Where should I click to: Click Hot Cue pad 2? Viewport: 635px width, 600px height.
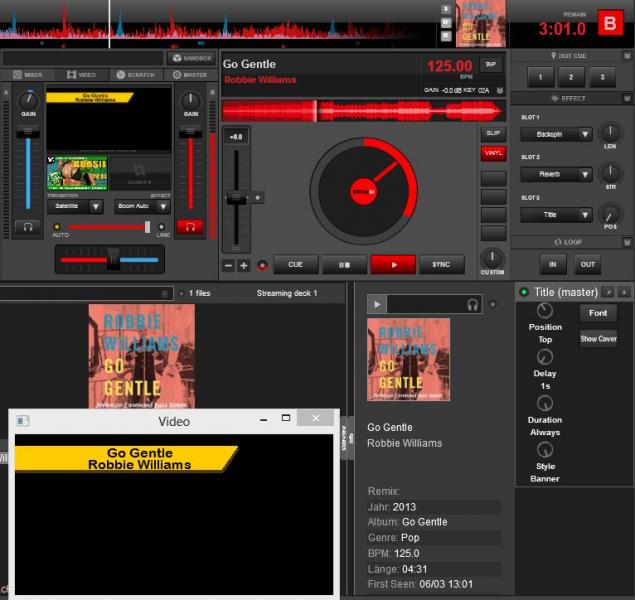pyautogui.click(x=571, y=78)
